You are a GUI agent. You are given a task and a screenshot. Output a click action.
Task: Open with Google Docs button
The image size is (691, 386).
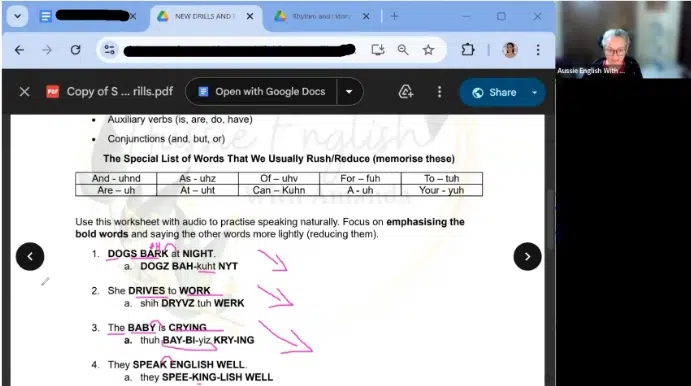[x=261, y=92]
